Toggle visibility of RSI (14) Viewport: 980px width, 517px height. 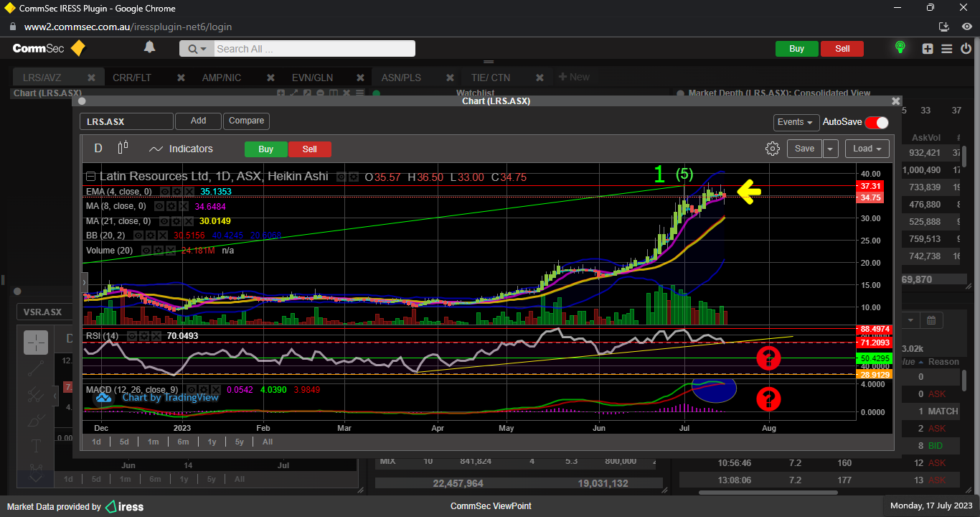pyautogui.click(x=131, y=335)
